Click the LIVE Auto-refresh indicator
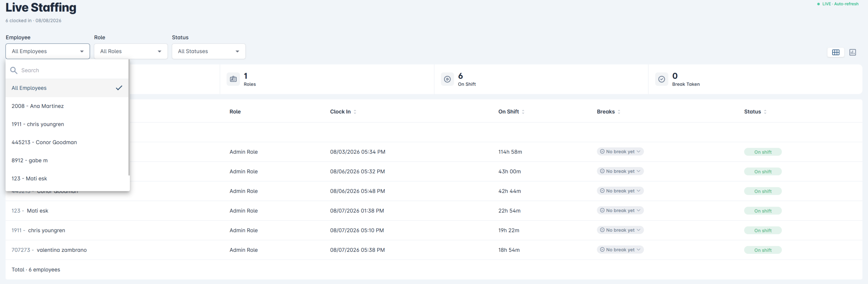Image resolution: width=868 pixels, height=284 pixels. click(837, 4)
